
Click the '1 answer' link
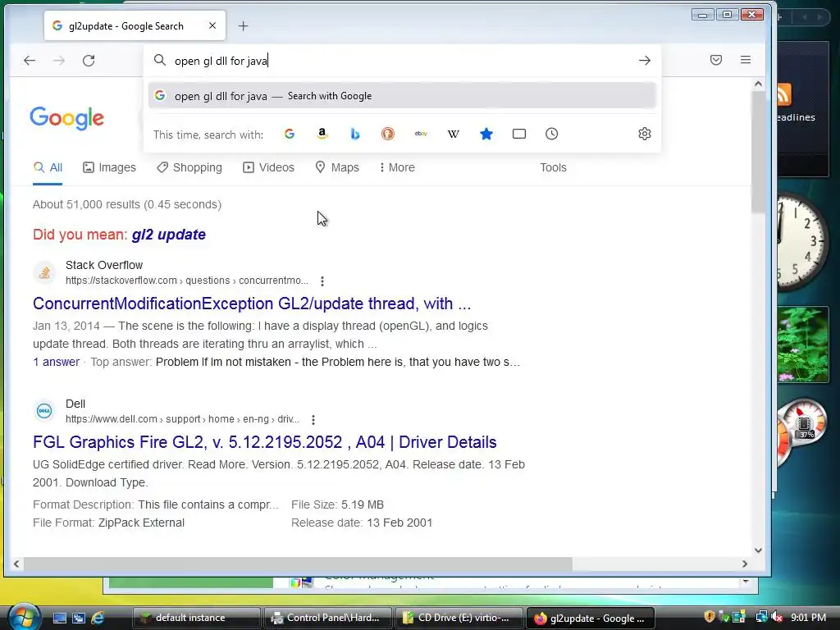pos(57,362)
